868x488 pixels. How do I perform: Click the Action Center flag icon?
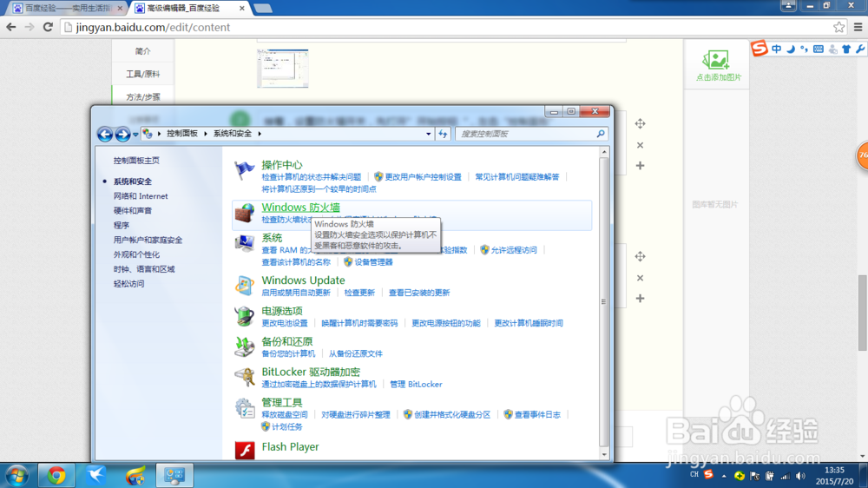click(x=244, y=170)
